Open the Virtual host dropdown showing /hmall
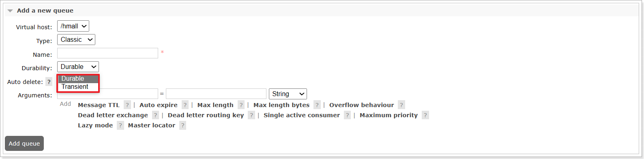Image resolution: width=644 pixels, height=159 pixels. [x=73, y=26]
